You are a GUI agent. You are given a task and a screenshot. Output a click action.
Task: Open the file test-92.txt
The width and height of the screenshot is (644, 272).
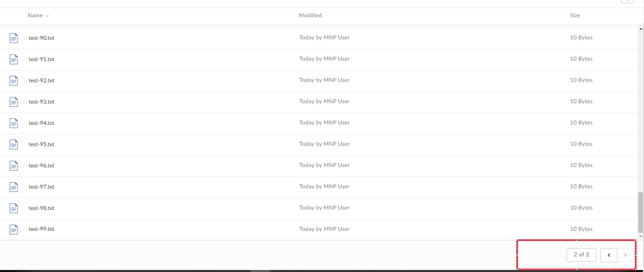(41, 81)
